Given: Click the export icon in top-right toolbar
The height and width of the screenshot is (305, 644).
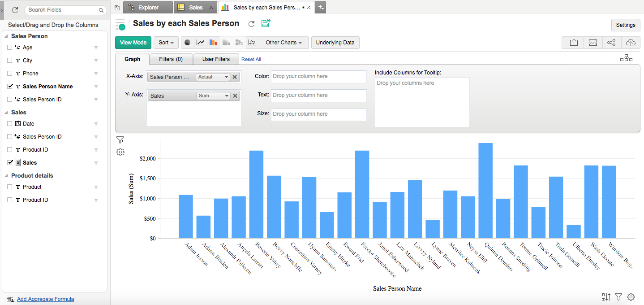Looking at the screenshot, I should 574,43.
